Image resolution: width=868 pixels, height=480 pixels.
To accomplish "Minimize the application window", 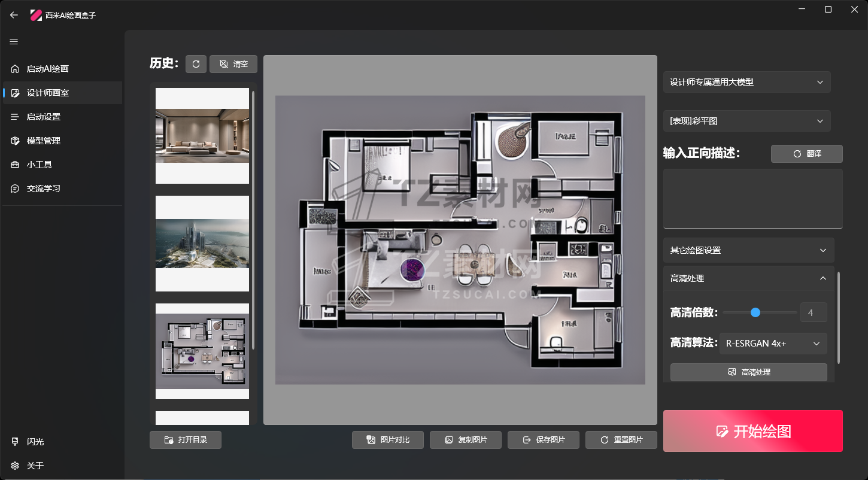I will (802, 10).
